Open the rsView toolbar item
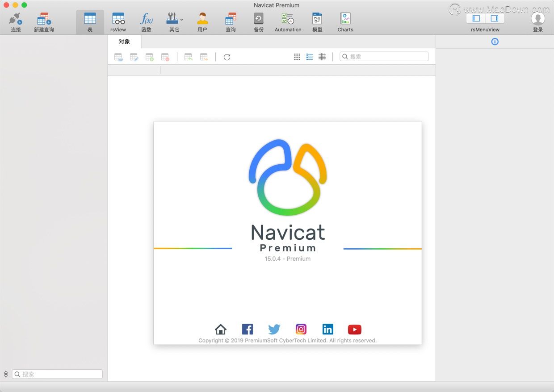Viewport: 554px width, 392px height. click(x=118, y=22)
